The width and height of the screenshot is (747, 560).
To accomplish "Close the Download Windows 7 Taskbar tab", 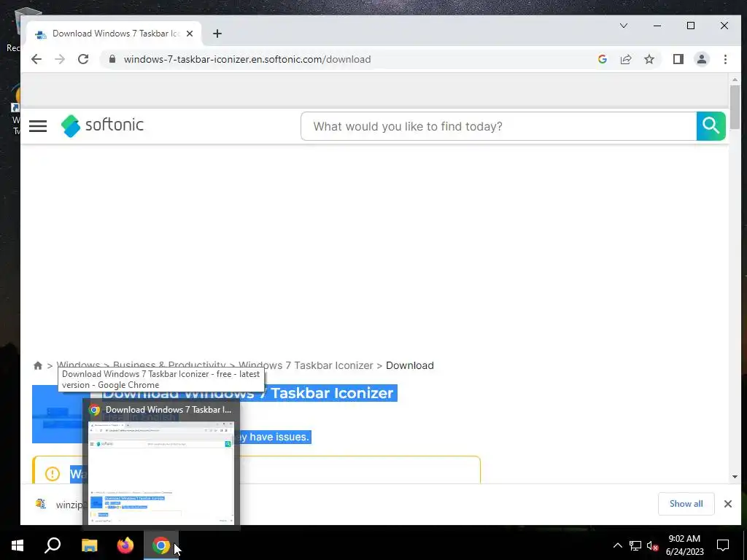I will pos(190,34).
